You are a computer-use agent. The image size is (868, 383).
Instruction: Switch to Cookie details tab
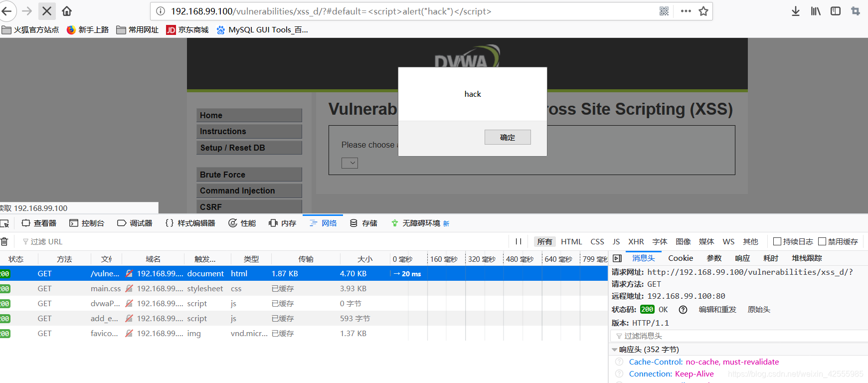click(x=681, y=258)
